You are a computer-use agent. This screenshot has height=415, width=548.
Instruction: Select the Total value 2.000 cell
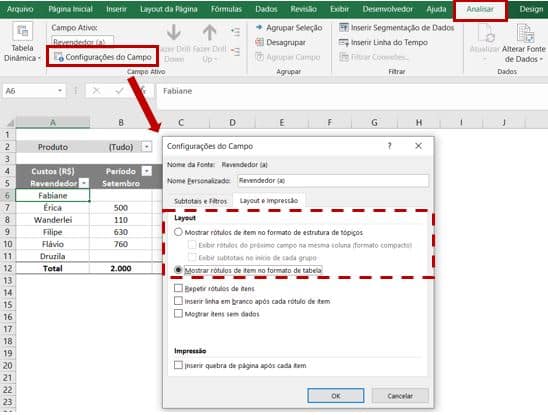[121, 269]
